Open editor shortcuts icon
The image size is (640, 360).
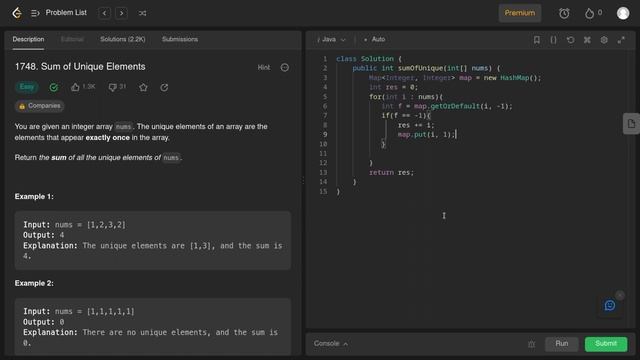click(x=587, y=40)
